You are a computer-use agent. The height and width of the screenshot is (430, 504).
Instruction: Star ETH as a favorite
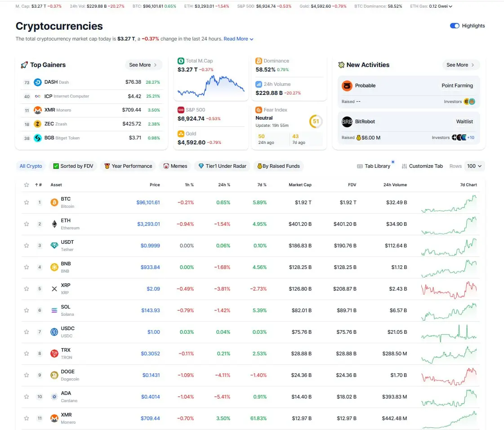[27, 224]
